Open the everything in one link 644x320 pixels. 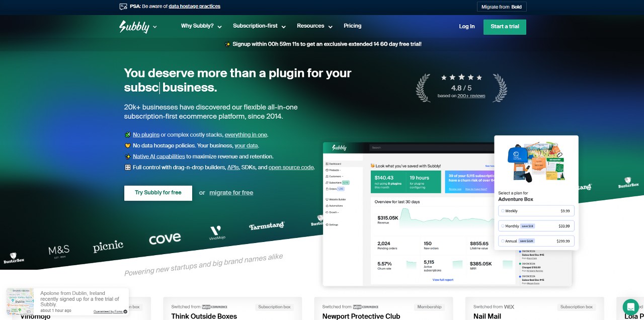click(x=246, y=135)
